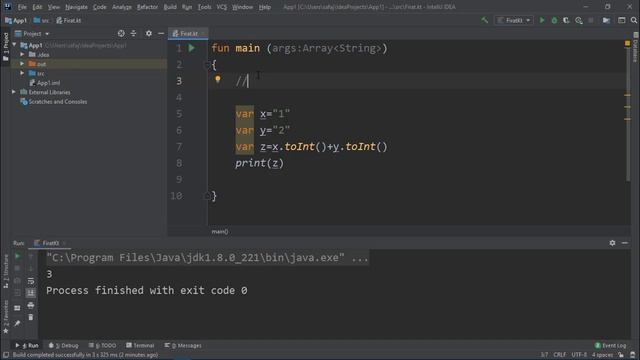Pin the Run tab with pin icon

point(18,323)
